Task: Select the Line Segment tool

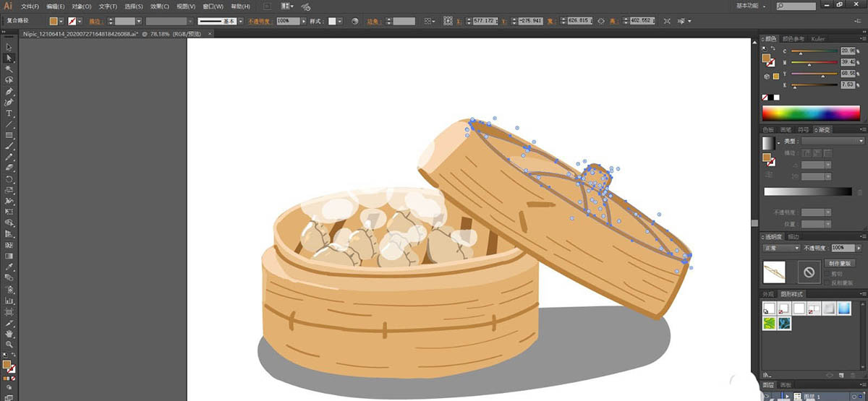Action: tap(9, 124)
